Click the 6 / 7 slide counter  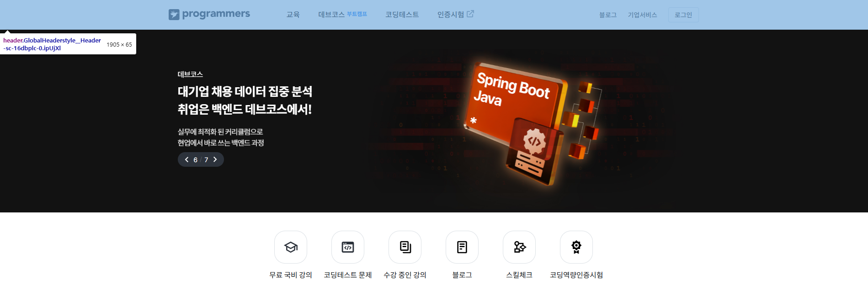201,160
